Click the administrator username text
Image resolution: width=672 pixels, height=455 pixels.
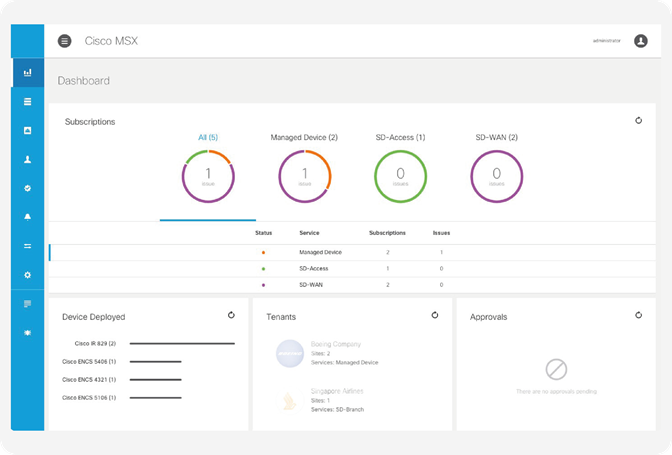click(x=606, y=41)
